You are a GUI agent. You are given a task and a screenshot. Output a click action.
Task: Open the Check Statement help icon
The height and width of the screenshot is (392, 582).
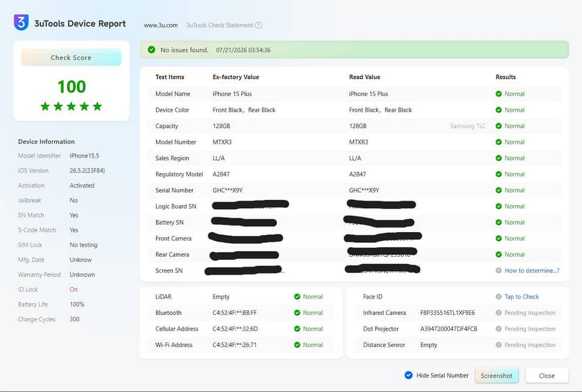coord(259,25)
